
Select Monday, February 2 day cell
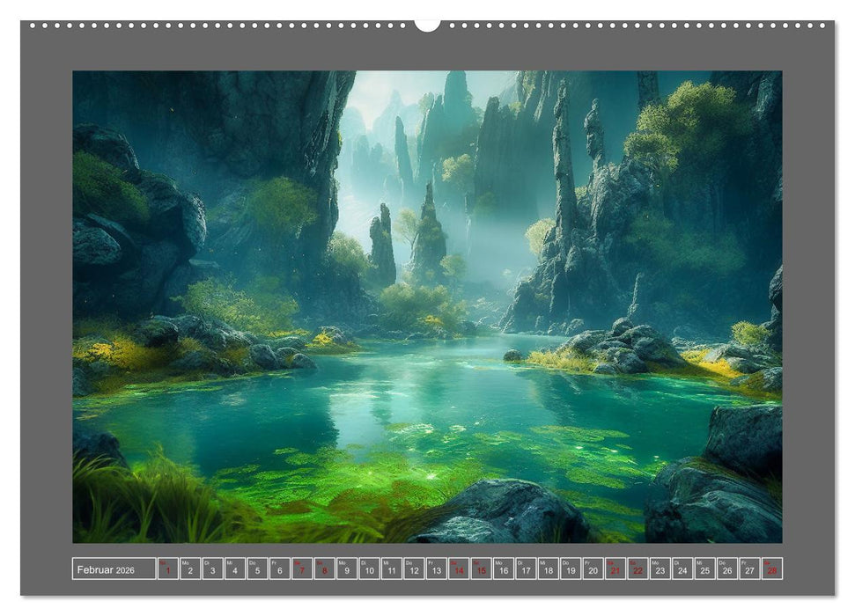coord(190,569)
